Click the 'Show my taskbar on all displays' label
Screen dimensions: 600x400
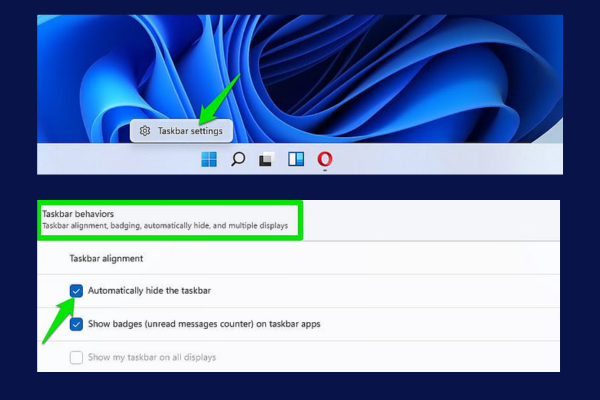point(152,358)
